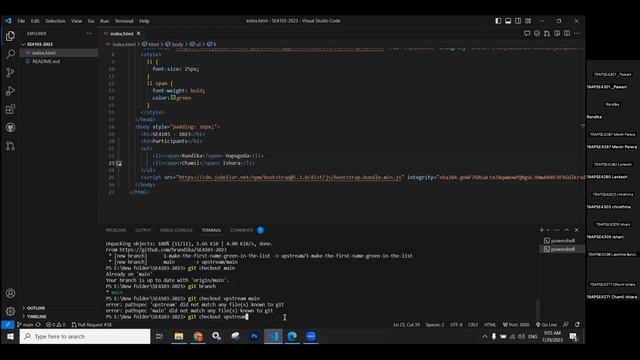The height and width of the screenshot is (360, 640).
Task: Open the terminal launch profile dropdown arrow
Action: tap(548, 230)
